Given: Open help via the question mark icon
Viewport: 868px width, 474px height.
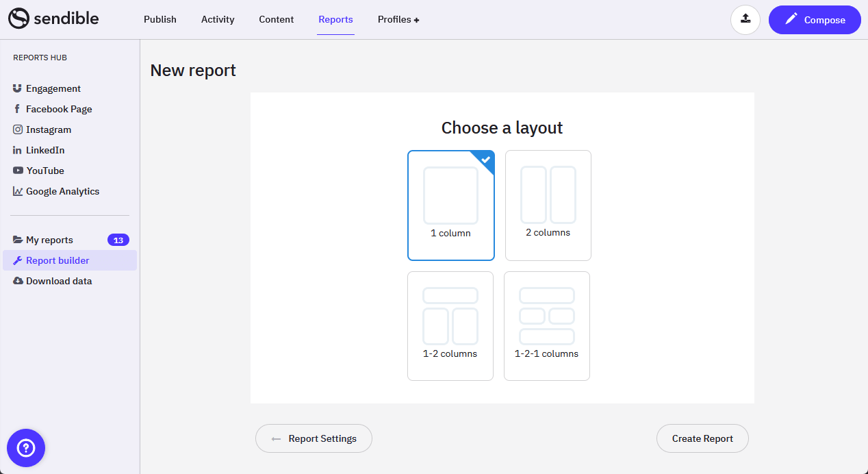Looking at the screenshot, I should pos(25,447).
